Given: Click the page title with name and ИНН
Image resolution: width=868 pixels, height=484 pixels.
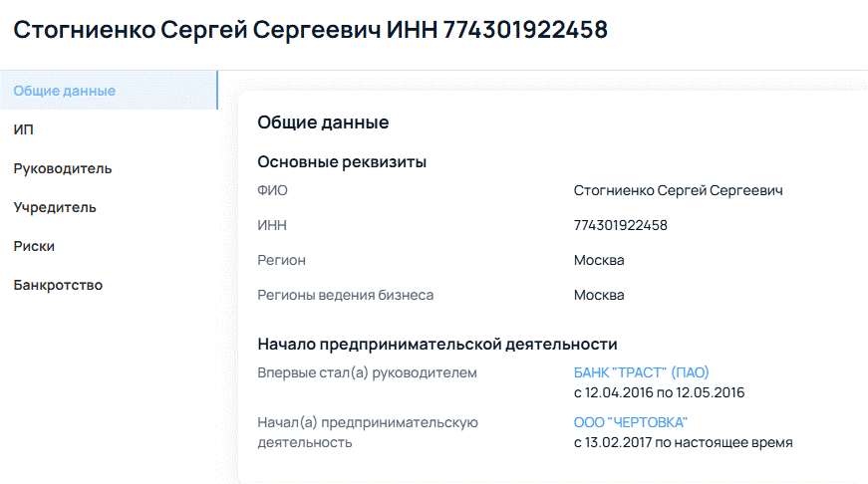Looking at the screenshot, I should [x=310, y=30].
